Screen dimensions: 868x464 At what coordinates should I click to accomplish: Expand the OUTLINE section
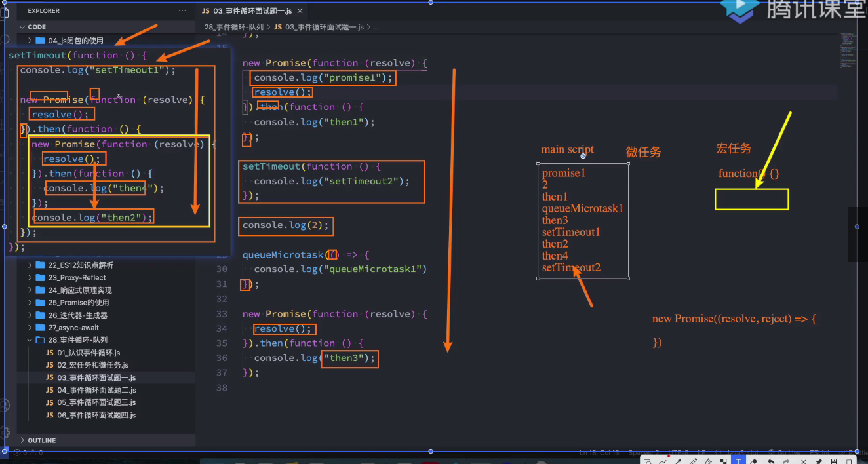pyautogui.click(x=42, y=440)
